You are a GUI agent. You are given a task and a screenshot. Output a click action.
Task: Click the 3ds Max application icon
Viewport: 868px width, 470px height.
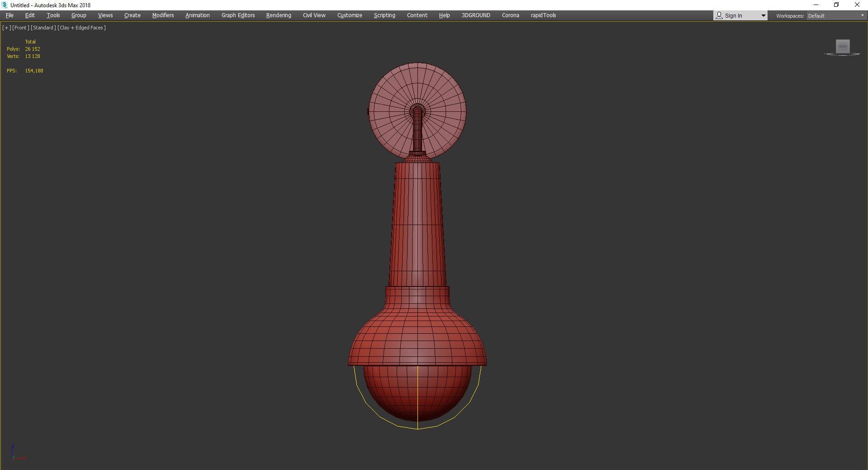point(5,5)
